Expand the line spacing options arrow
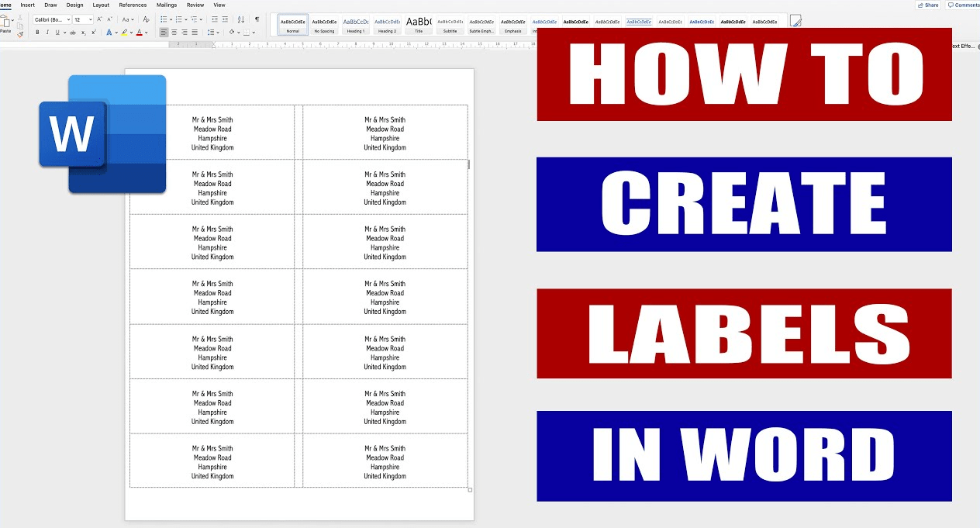980x528 pixels. (x=218, y=33)
